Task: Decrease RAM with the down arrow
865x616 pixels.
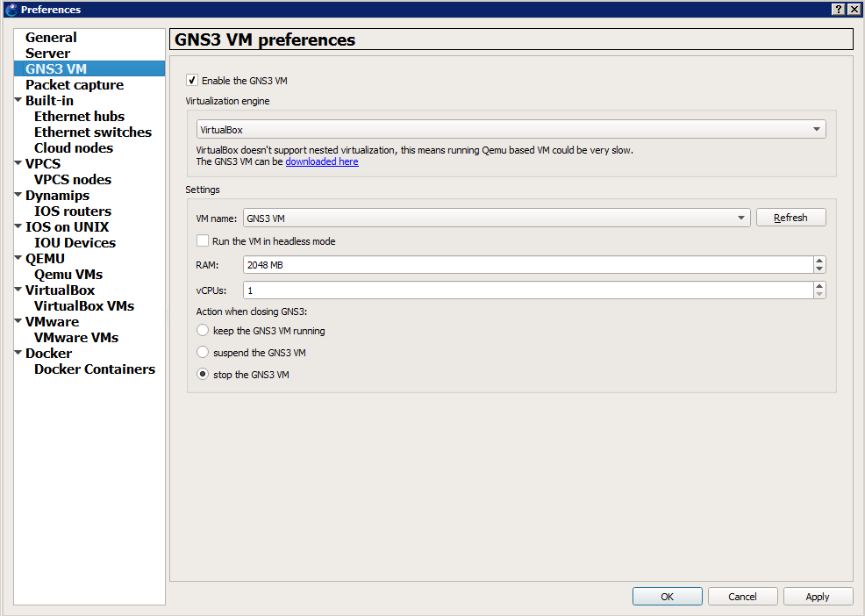Action: coord(819,269)
